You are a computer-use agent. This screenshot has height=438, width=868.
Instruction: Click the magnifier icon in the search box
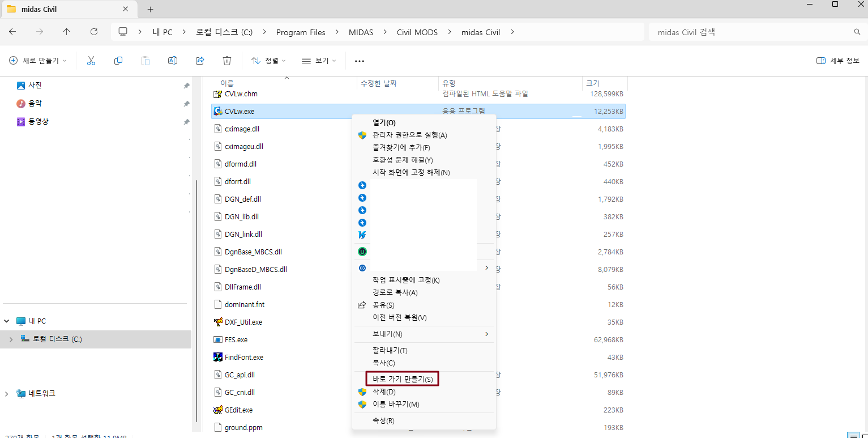[x=857, y=32]
